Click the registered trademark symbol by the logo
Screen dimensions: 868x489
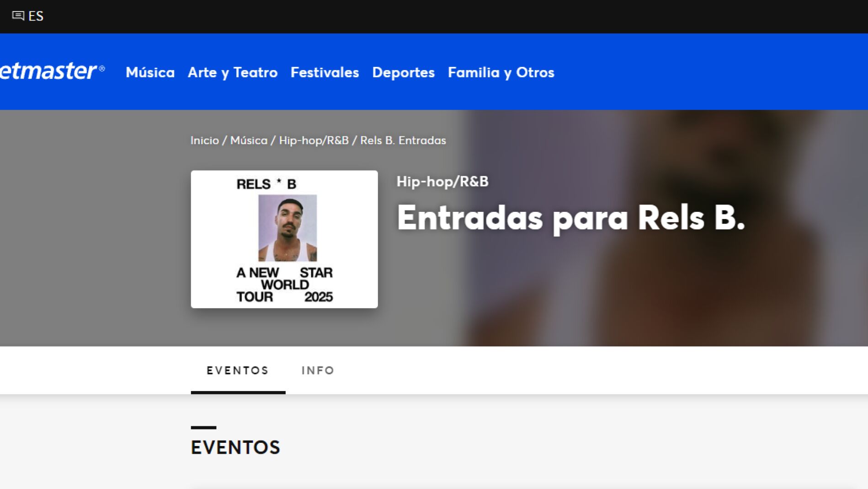pyautogui.click(x=102, y=69)
